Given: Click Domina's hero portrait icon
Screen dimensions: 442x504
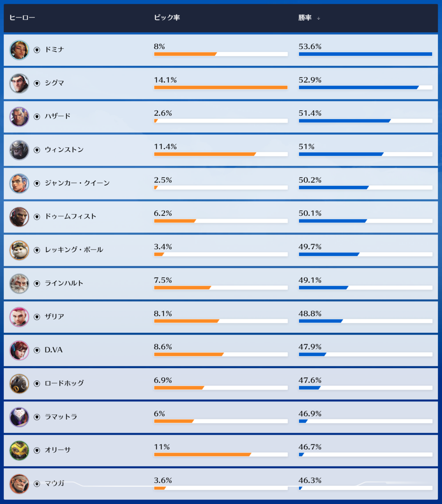Looking at the screenshot, I should (19, 50).
